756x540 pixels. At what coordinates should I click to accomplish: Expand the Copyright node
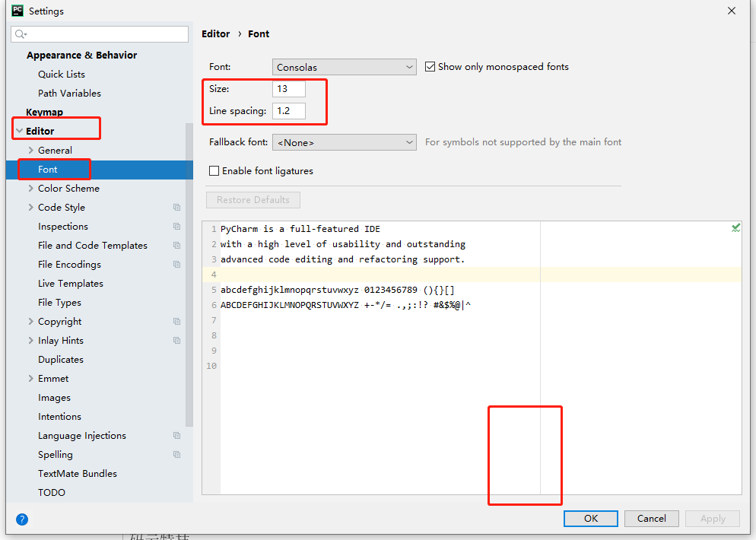(x=31, y=321)
